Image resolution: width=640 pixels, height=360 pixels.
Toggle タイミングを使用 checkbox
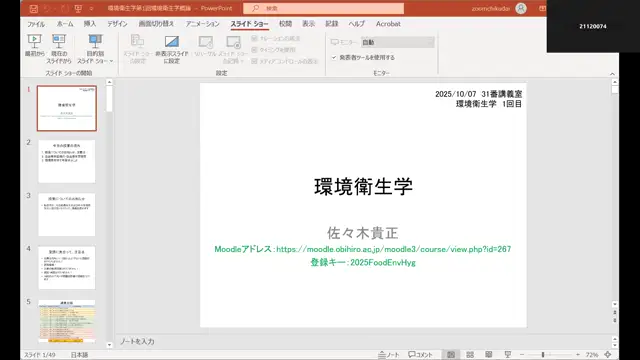254,50
